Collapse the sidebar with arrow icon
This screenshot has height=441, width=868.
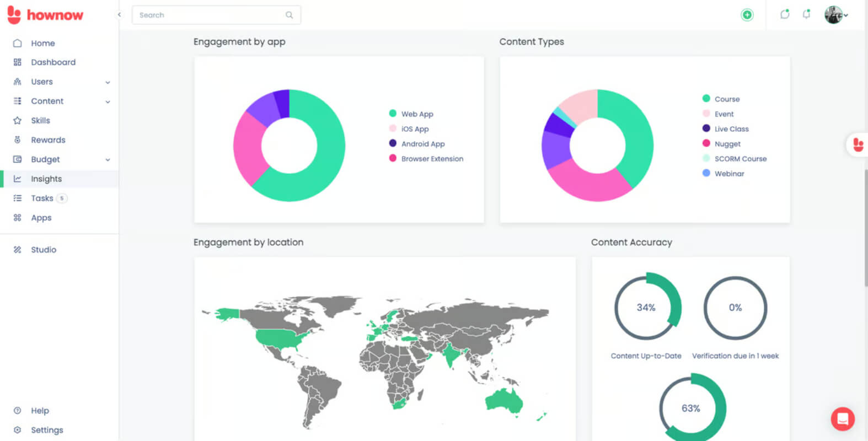click(119, 15)
